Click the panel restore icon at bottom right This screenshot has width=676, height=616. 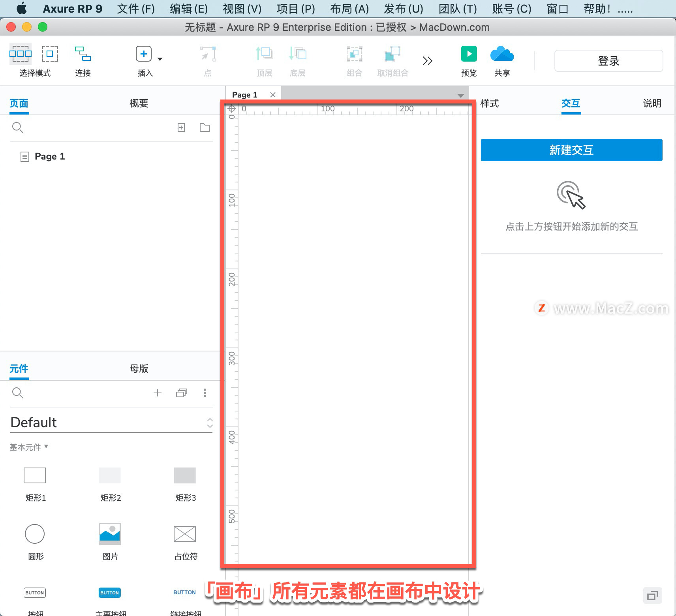click(652, 595)
